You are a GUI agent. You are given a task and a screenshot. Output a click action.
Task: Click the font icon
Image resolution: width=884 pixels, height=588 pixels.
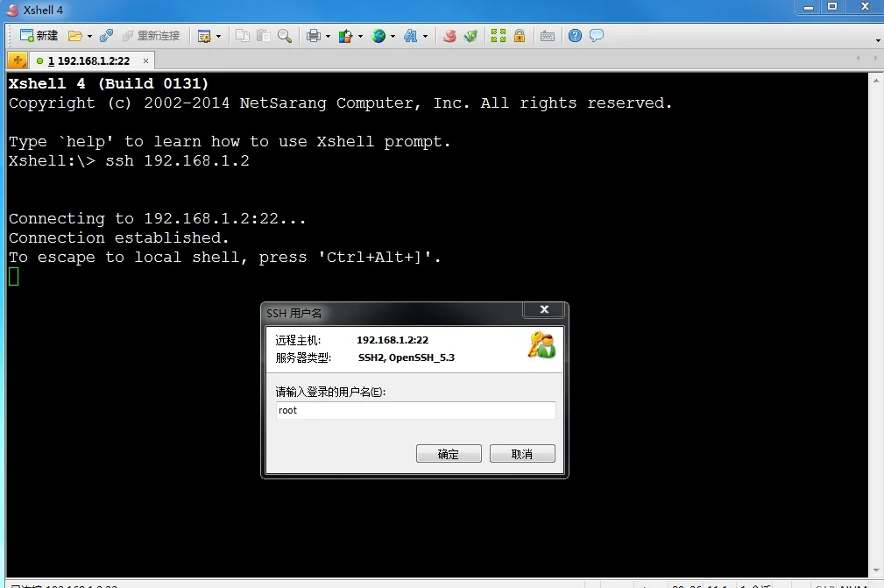click(x=410, y=36)
